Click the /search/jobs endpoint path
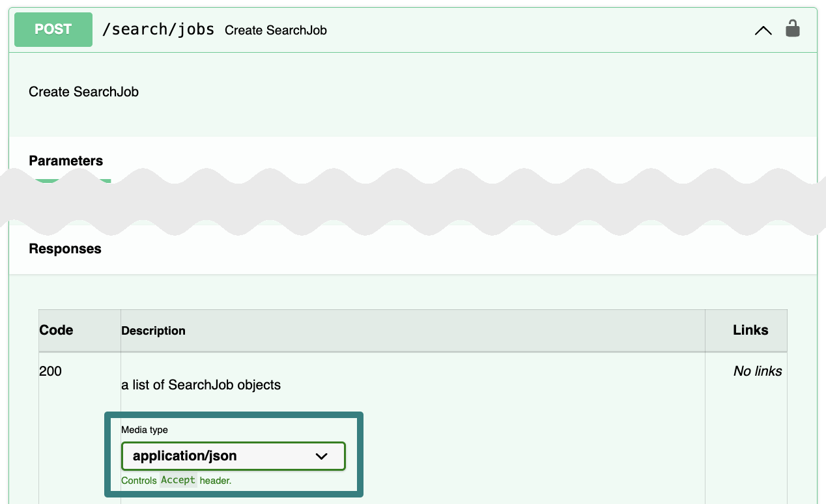 click(158, 29)
